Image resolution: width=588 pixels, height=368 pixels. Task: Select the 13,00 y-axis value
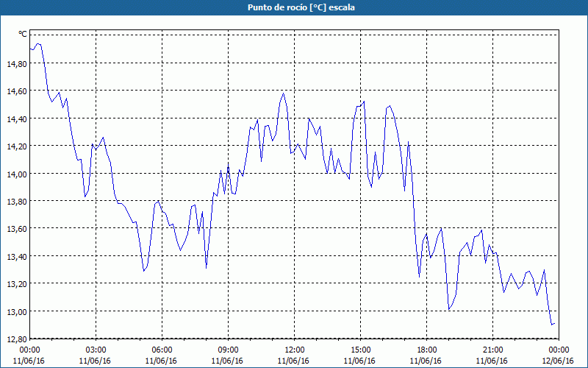click(17, 312)
